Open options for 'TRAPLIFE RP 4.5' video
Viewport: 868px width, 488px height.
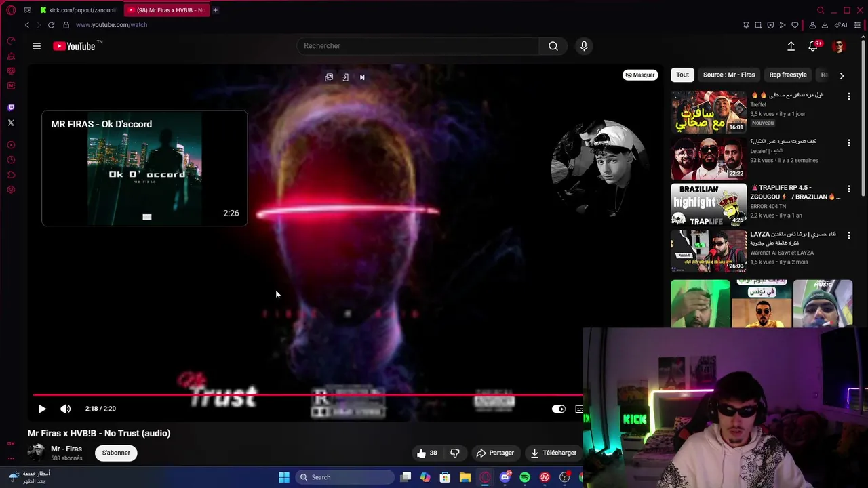848,189
